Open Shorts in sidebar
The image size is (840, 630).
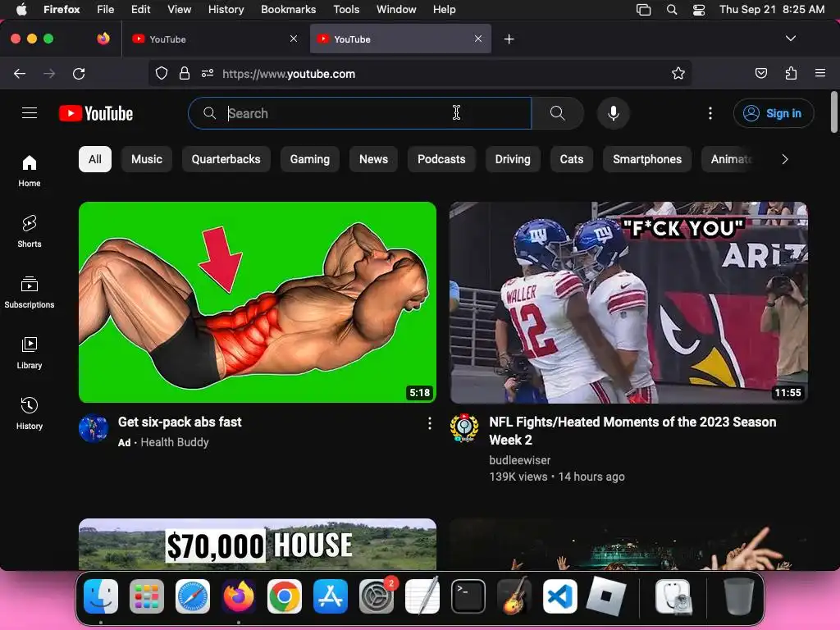coord(30,231)
